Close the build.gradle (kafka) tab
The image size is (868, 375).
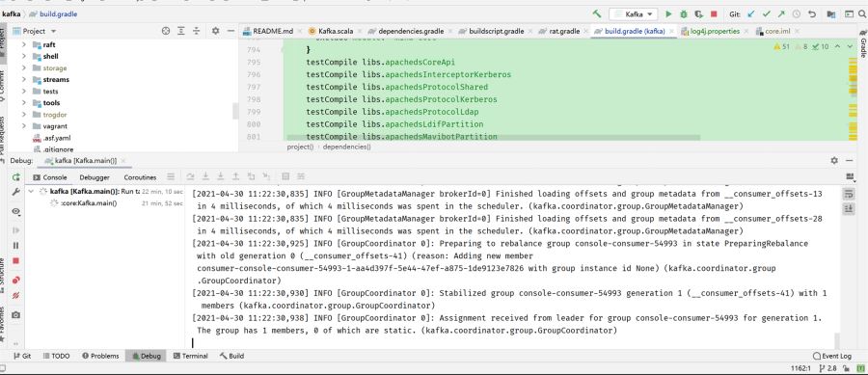pyautogui.click(x=671, y=32)
